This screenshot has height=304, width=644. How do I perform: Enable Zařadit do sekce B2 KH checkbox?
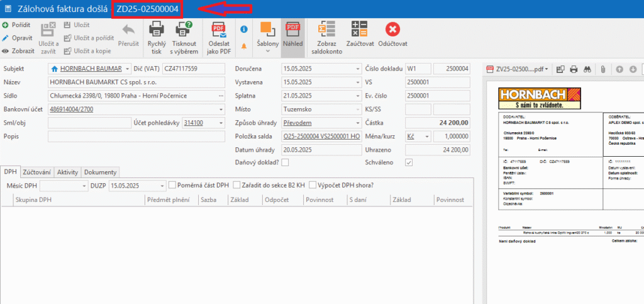[236, 185]
